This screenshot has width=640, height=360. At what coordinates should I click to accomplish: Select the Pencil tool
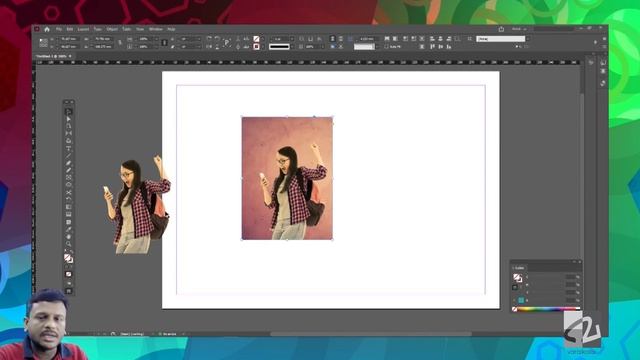pyautogui.click(x=69, y=170)
